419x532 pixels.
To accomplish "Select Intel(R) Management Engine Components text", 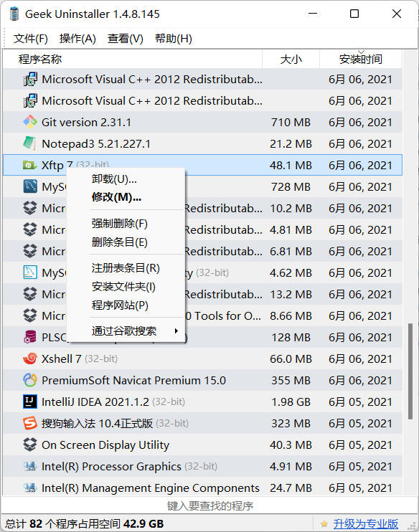I will 151,488.
